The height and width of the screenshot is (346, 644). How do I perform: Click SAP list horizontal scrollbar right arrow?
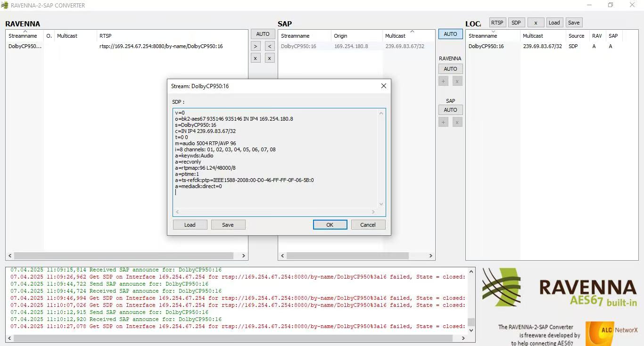pyautogui.click(x=430, y=255)
